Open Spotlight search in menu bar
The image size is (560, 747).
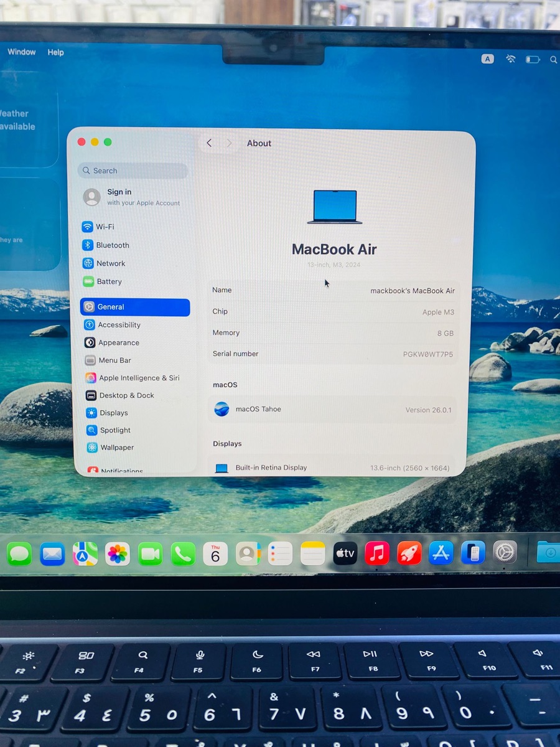[x=553, y=60]
